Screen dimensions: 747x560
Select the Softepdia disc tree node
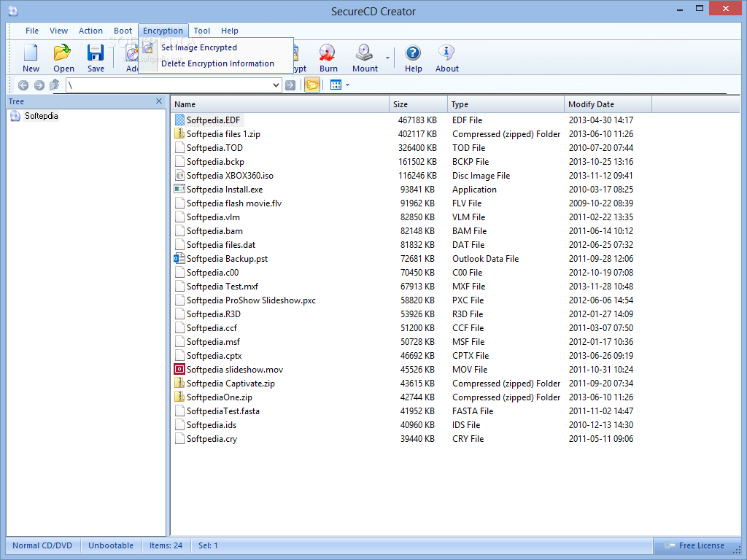(41, 116)
